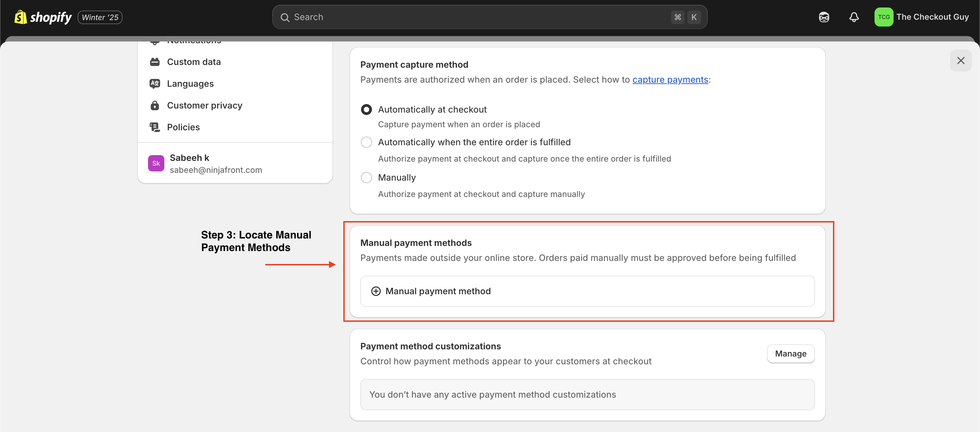The image size is (980, 432).
Task: Open the Sidekick assistant icon
Action: (823, 17)
